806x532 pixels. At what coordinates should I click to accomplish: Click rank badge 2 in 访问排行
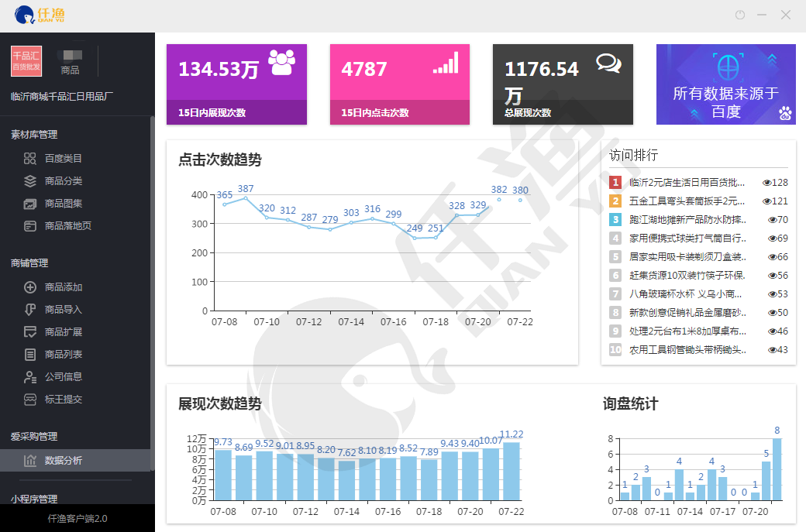615,201
